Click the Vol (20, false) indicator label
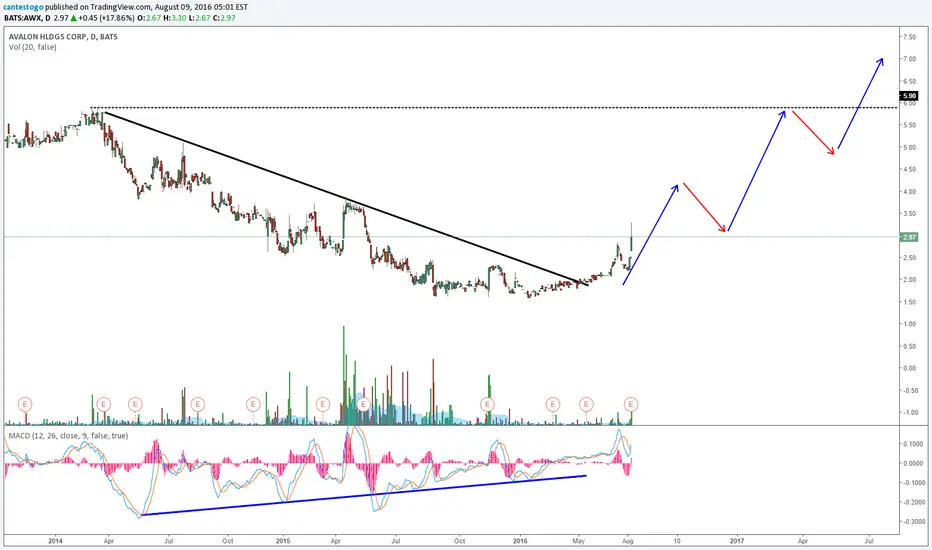 [33, 47]
